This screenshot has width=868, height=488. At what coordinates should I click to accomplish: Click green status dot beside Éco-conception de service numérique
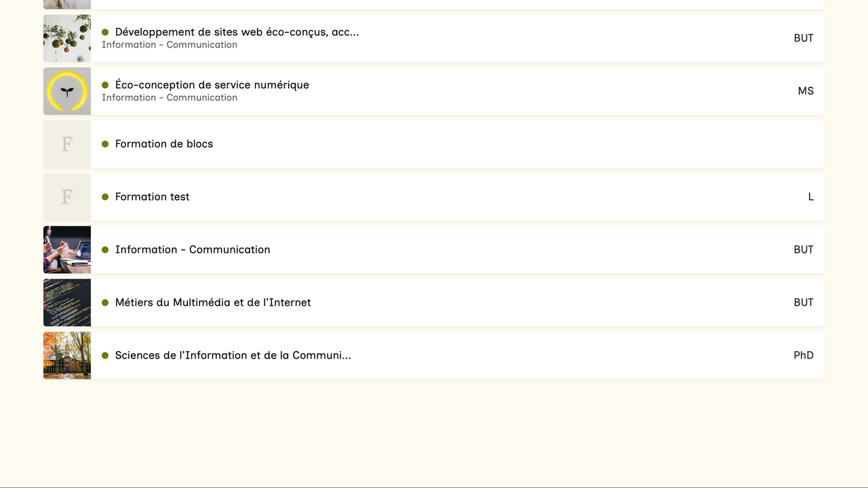click(105, 85)
